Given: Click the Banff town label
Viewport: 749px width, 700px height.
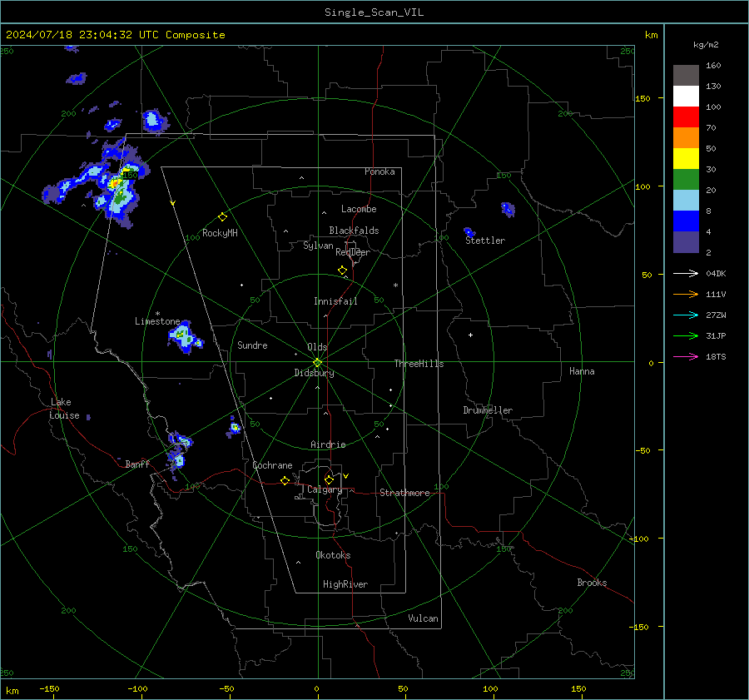Looking at the screenshot, I should [x=137, y=464].
